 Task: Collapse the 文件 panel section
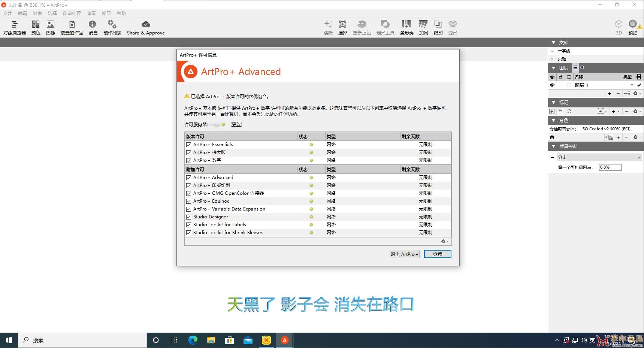[x=553, y=42]
